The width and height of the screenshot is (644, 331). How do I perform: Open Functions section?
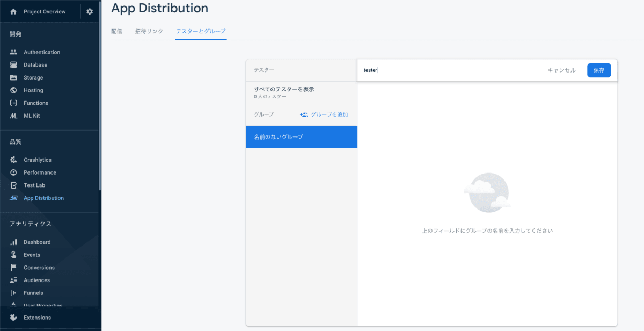tap(36, 103)
